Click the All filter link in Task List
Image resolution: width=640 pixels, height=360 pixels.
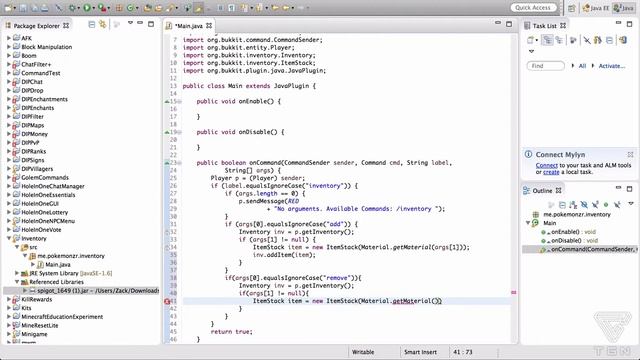pyautogui.click(x=582, y=66)
